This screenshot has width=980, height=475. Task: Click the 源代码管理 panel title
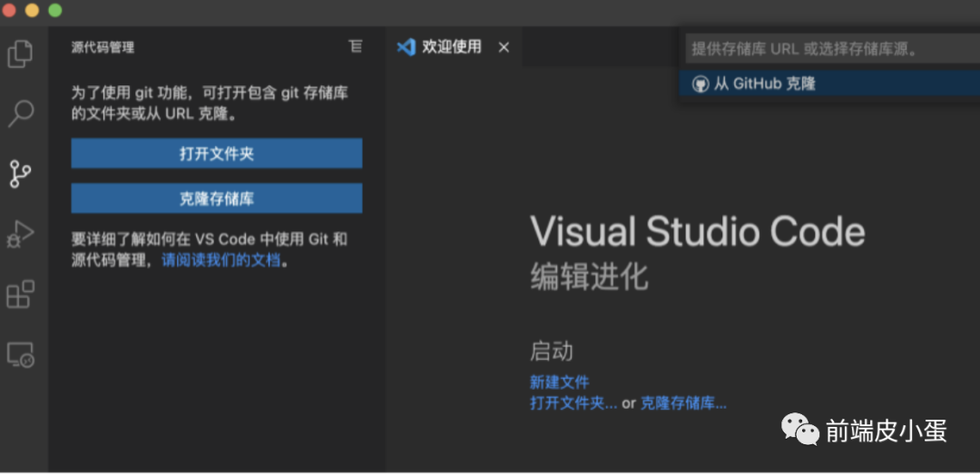tap(103, 47)
